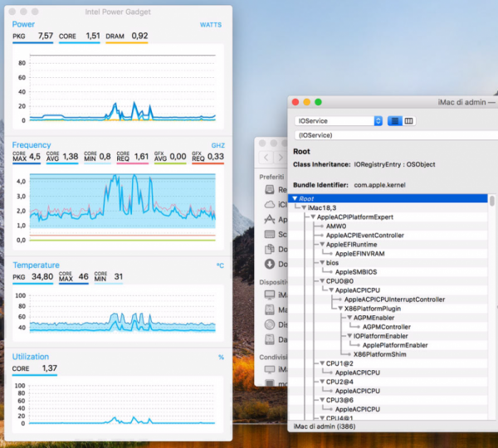Collapse the CPU3@6 tree node

point(322,400)
